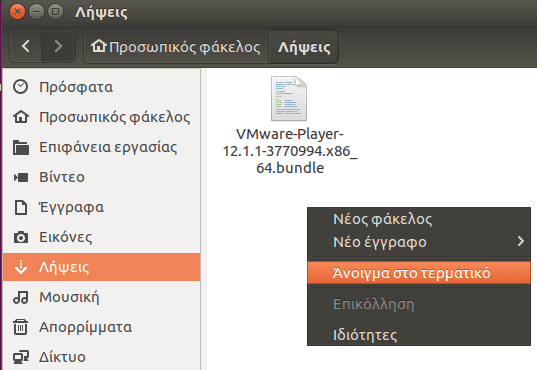This screenshot has height=370, width=537.
Task: Open Απορρίμματα in the sidebar
Action: pos(101,327)
